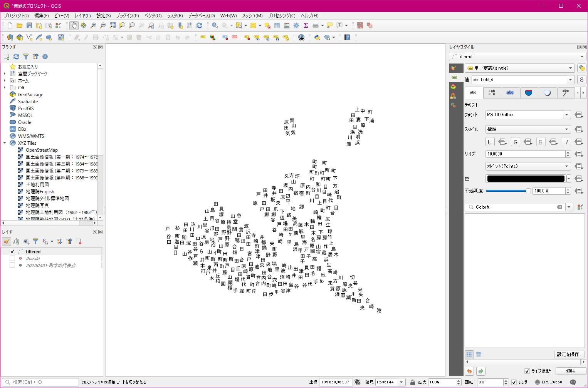Collapse the XYZ Tiles tree node

tap(5, 143)
